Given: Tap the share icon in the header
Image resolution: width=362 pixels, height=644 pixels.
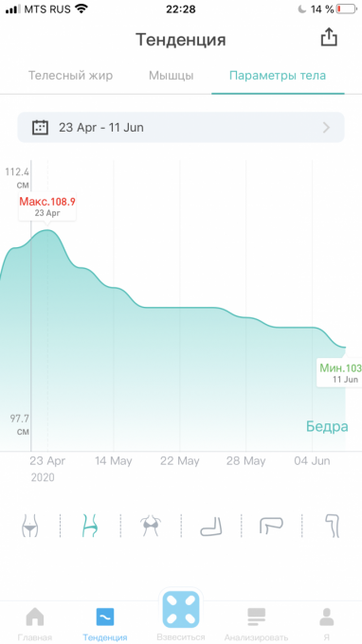Looking at the screenshot, I should pyautogui.click(x=329, y=37).
